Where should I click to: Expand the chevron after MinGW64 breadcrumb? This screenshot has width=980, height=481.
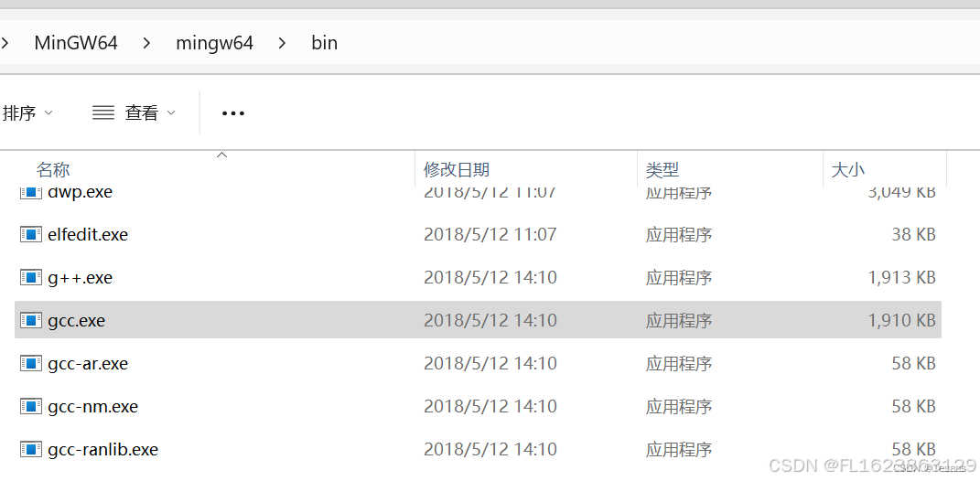[146, 42]
